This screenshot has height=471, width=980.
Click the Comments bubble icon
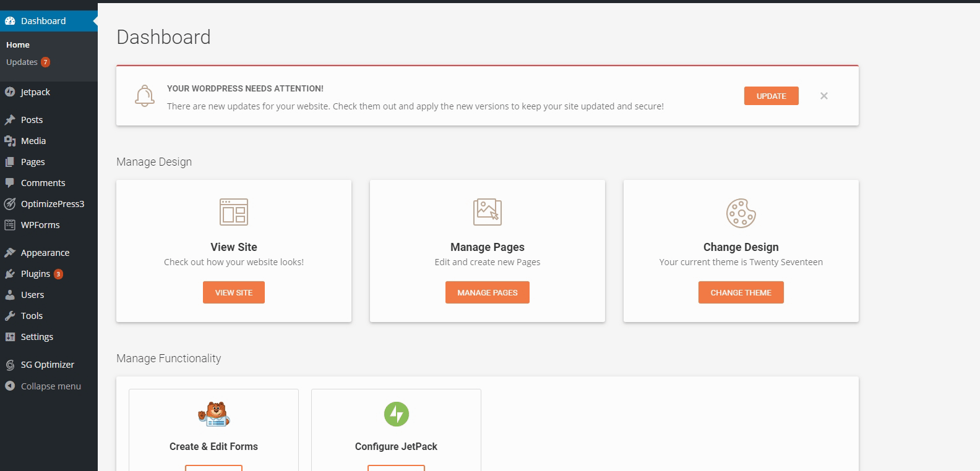10,183
